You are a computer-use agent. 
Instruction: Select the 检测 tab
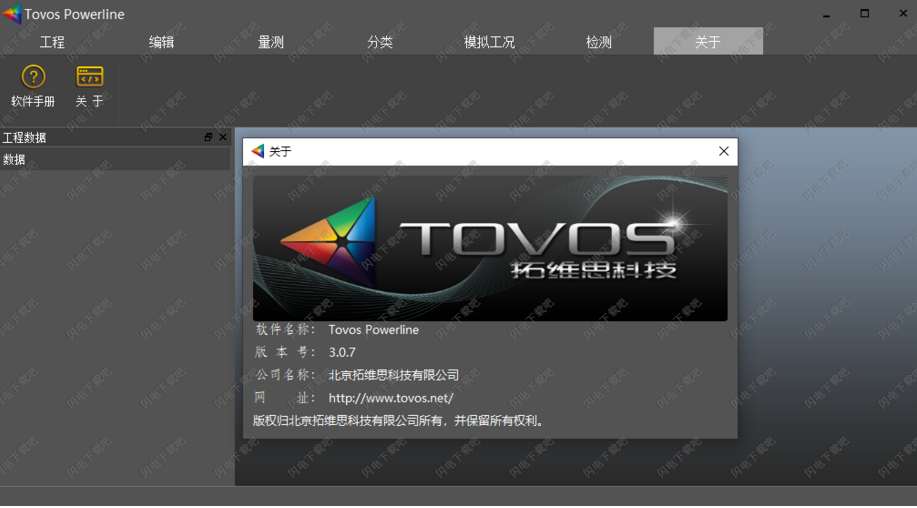pyautogui.click(x=599, y=42)
